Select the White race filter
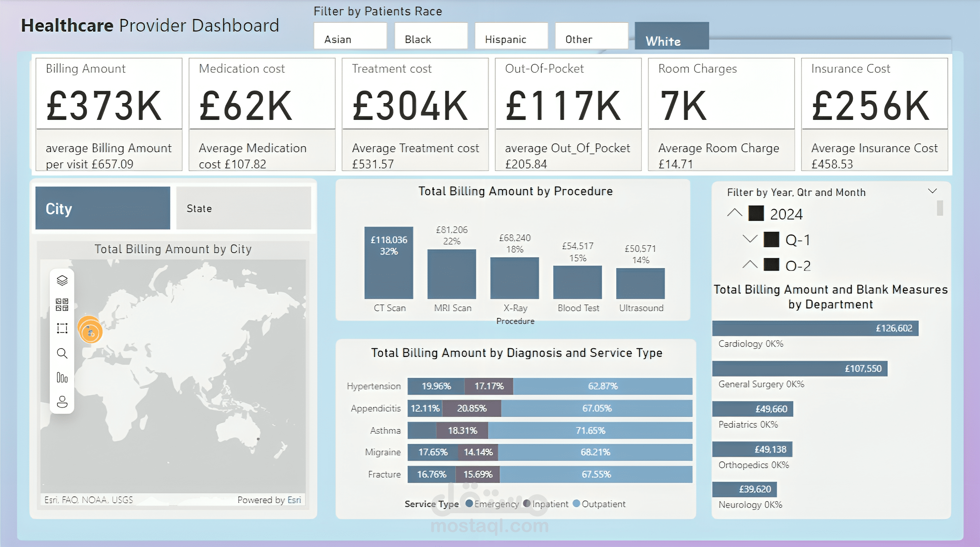 coord(672,36)
